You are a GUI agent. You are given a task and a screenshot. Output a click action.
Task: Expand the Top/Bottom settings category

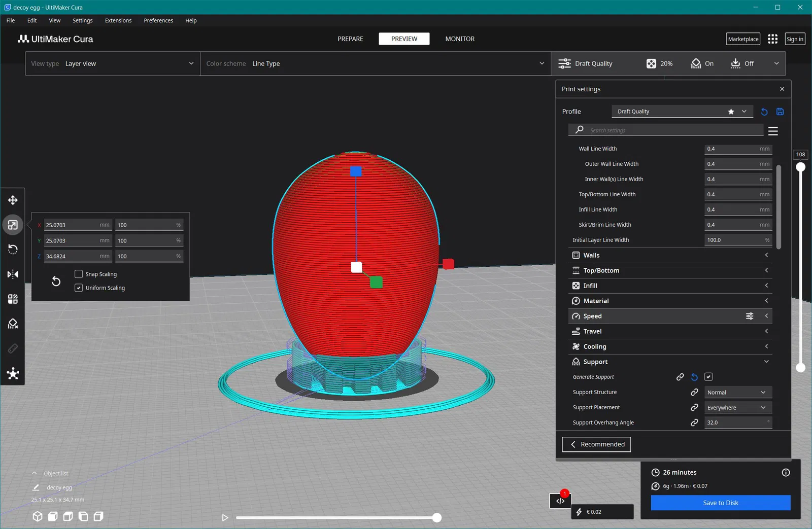coord(670,270)
